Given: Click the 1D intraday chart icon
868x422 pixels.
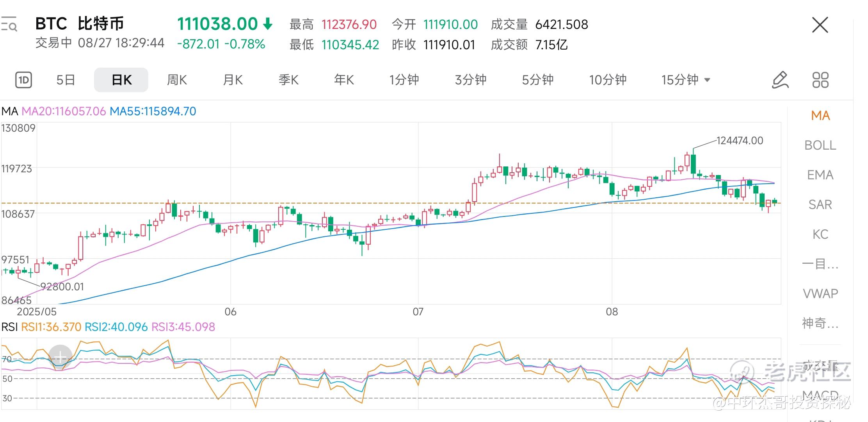Looking at the screenshot, I should coord(23,80).
